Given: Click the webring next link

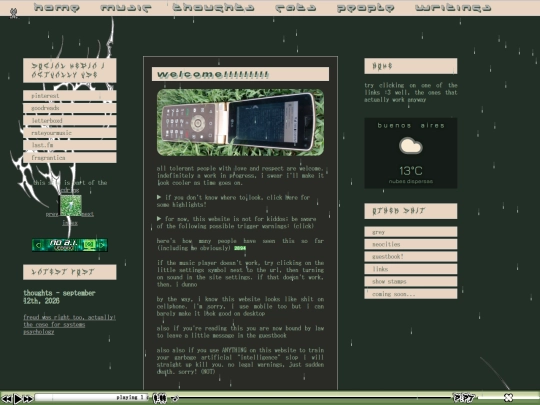Looking at the screenshot, I should pos(88,214).
